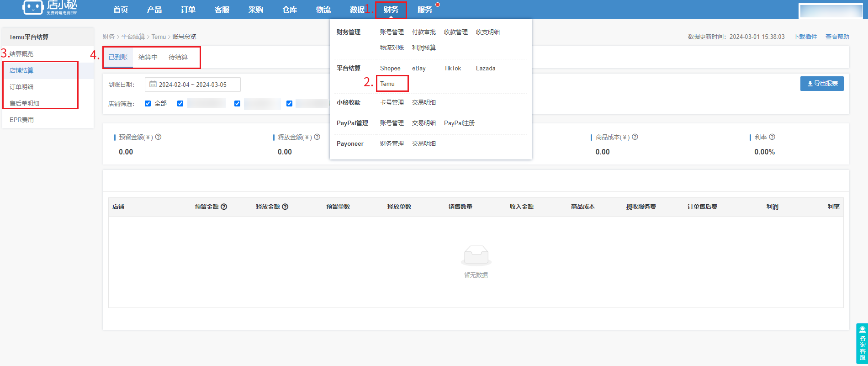This screenshot has width=868, height=366.
Task: Click the 收入金额 column header
Action: 522,207
